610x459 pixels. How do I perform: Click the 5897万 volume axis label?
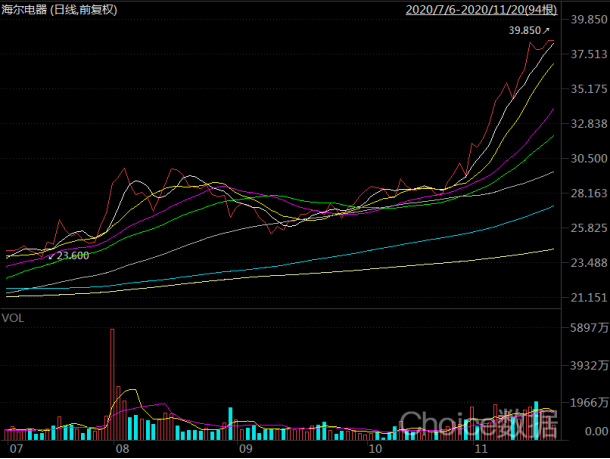point(589,328)
